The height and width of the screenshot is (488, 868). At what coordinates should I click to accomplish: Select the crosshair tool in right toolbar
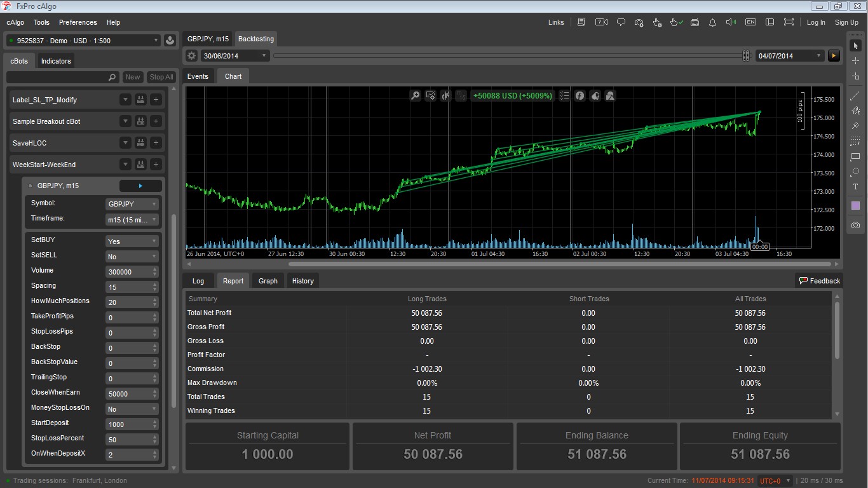855,60
